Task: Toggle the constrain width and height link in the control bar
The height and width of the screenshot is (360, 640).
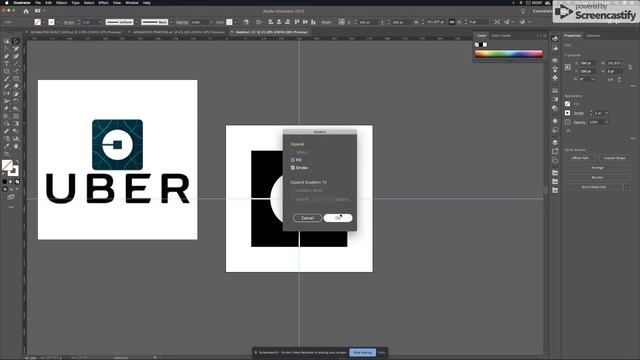Action: [452, 22]
